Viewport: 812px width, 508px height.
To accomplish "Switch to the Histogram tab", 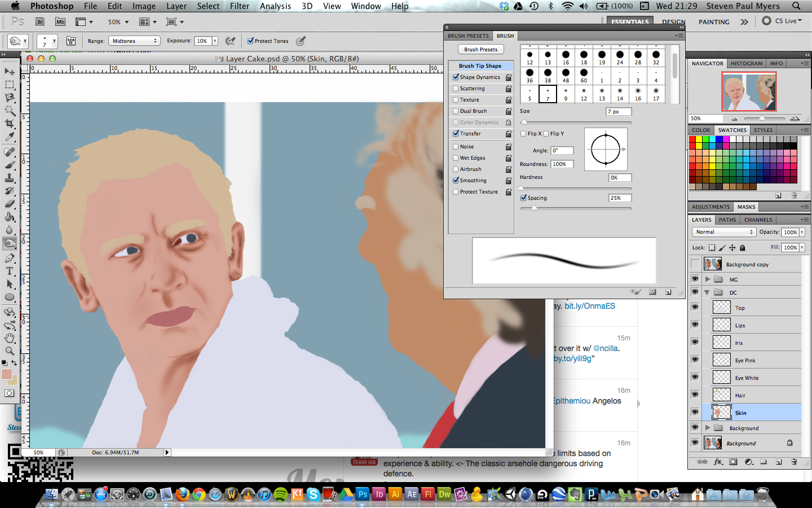I will (746, 63).
